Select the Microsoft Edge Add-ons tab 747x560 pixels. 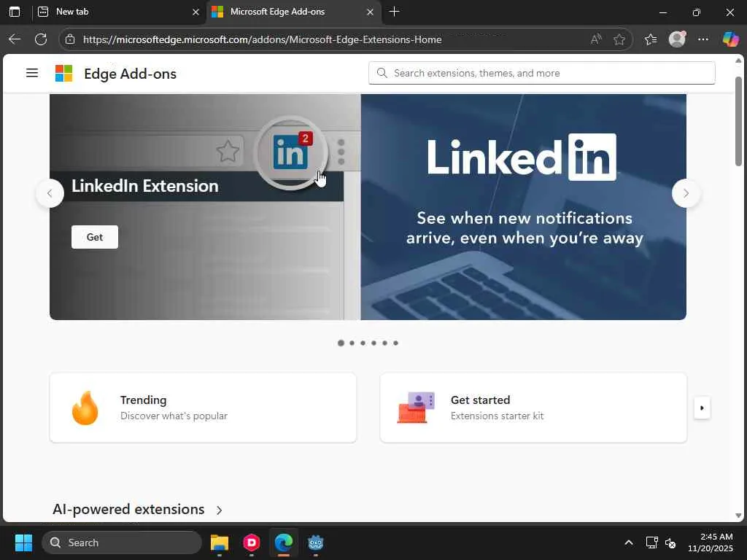click(294, 12)
